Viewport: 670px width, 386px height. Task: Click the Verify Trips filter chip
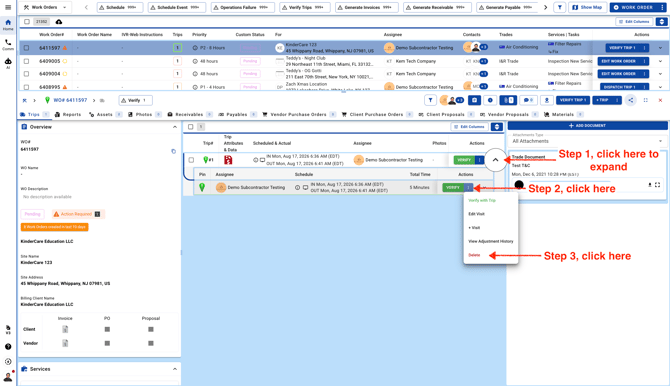tap(304, 7)
